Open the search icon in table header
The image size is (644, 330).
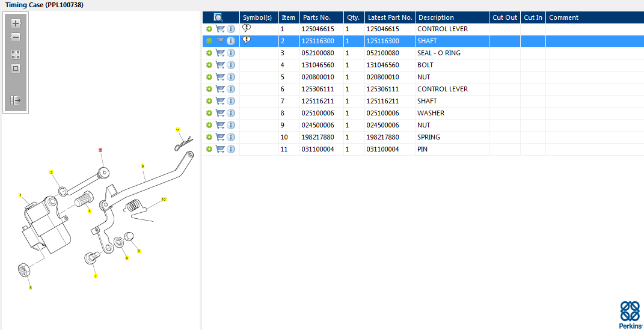pos(218,17)
